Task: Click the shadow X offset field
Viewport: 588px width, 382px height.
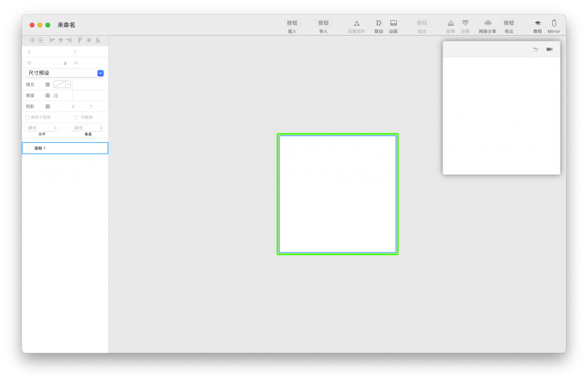Action: [73, 107]
